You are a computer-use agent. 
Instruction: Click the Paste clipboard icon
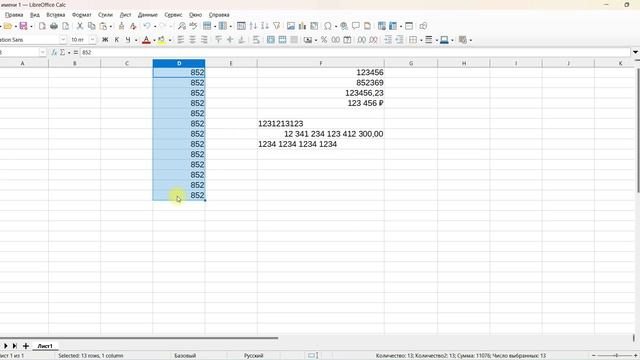(x=103, y=26)
